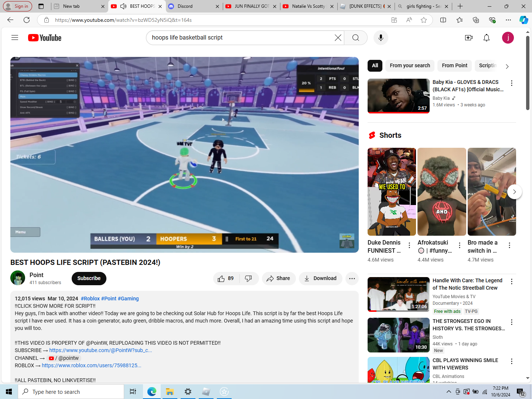Open options for CBL PLAYS WINNING SMILE

tap(512, 361)
